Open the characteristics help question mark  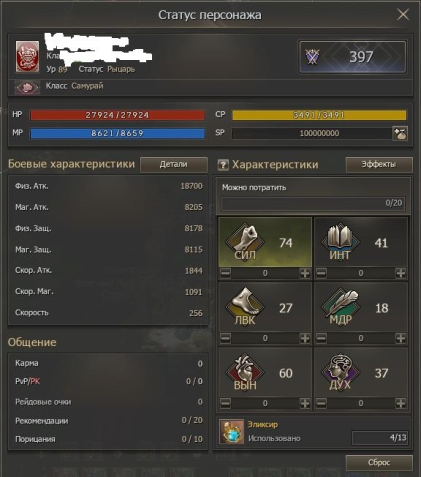tap(223, 165)
